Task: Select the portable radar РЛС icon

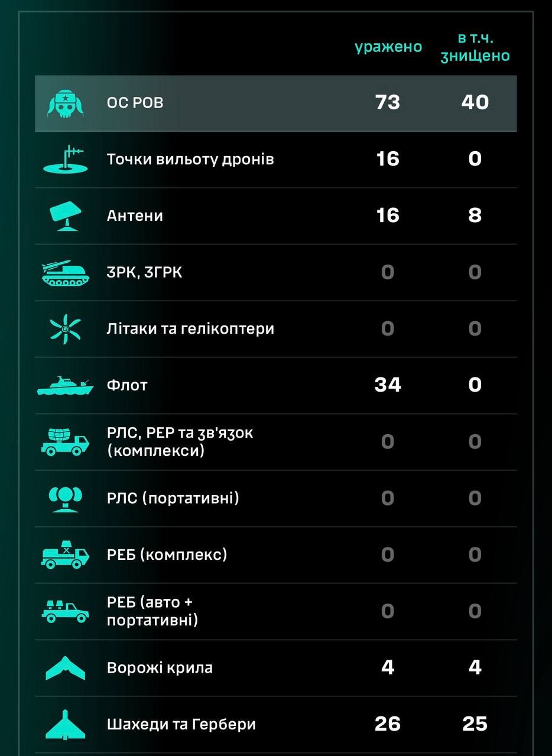Action: coord(65,499)
